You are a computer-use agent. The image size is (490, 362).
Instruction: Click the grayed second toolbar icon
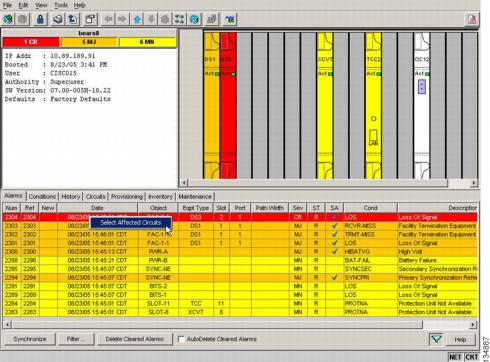[22, 19]
